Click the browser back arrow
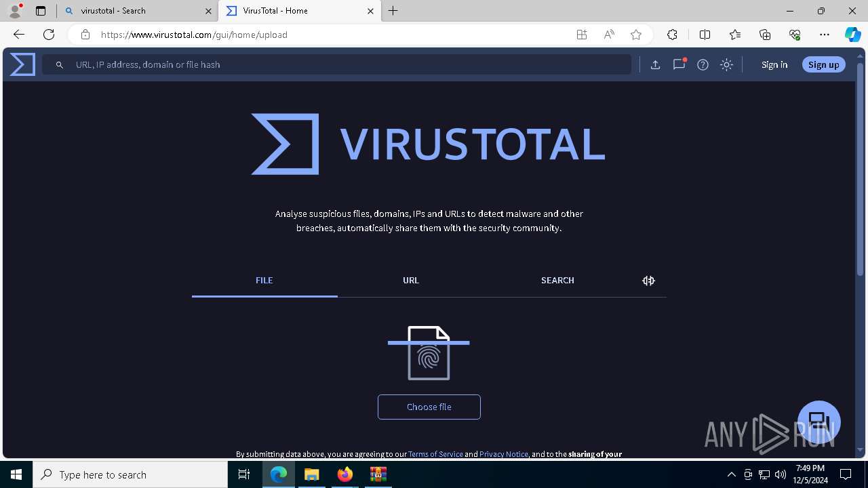 [19, 35]
